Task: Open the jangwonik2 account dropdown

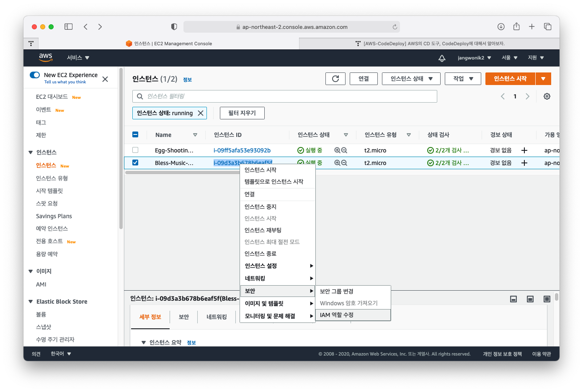Action: click(474, 58)
